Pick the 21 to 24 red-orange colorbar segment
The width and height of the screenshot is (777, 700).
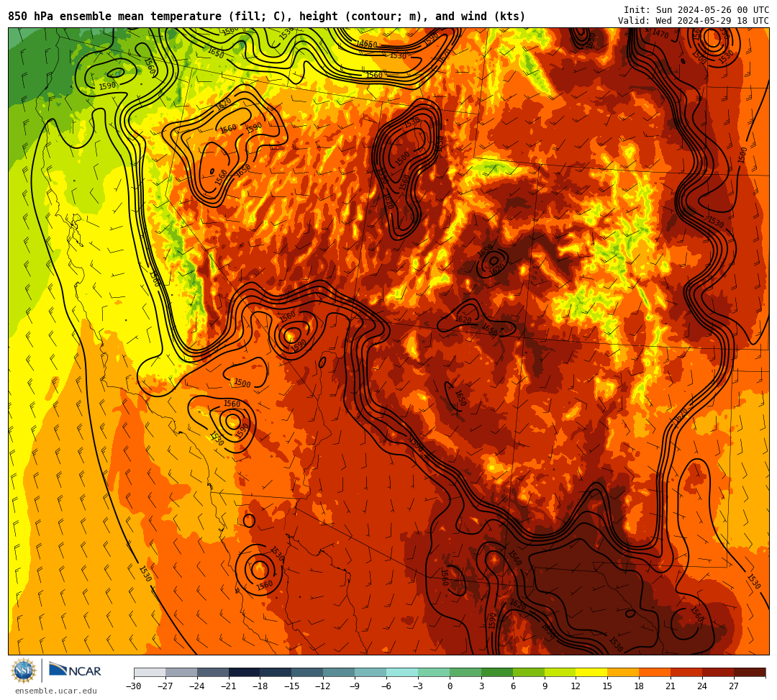[686, 672]
